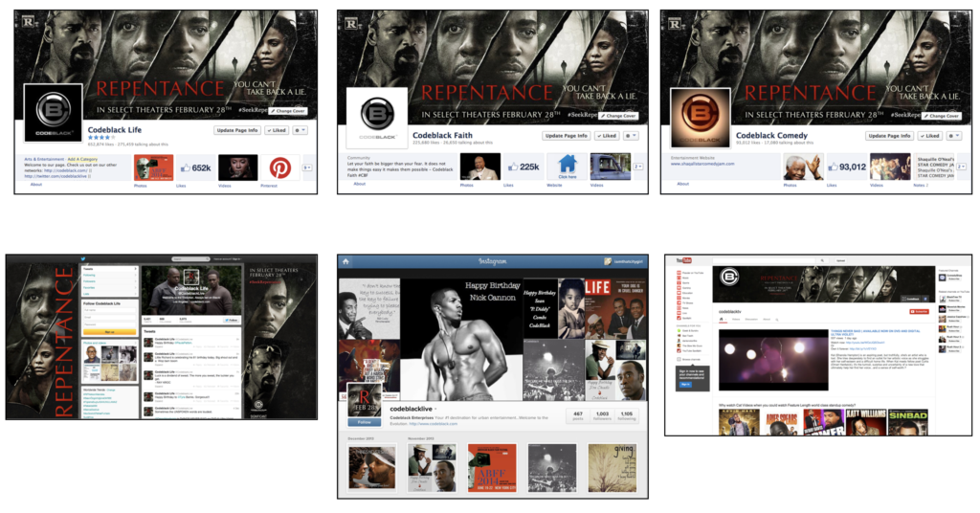The height and width of the screenshot is (513, 980).
Task: Click the YouTube search magnifier button
Action: pyautogui.click(x=822, y=260)
